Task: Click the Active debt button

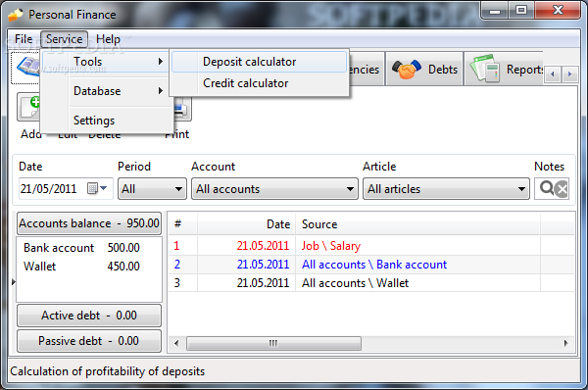Action: 89,316
